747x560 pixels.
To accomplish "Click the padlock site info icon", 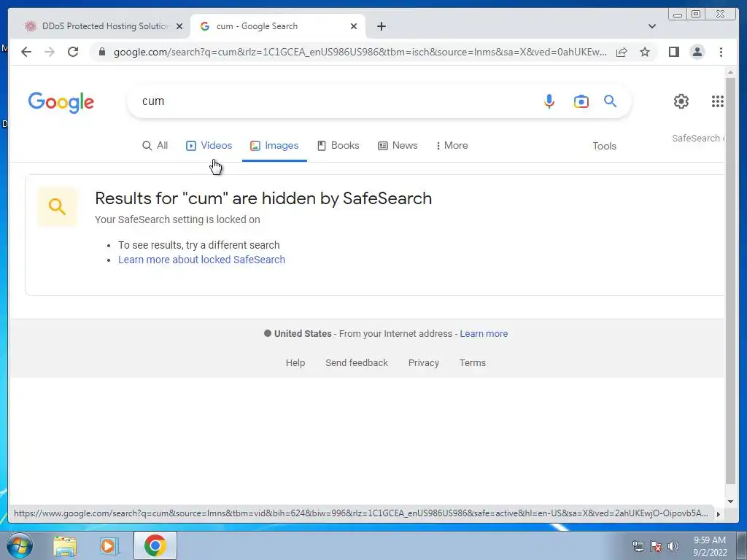I will pyautogui.click(x=101, y=52).
